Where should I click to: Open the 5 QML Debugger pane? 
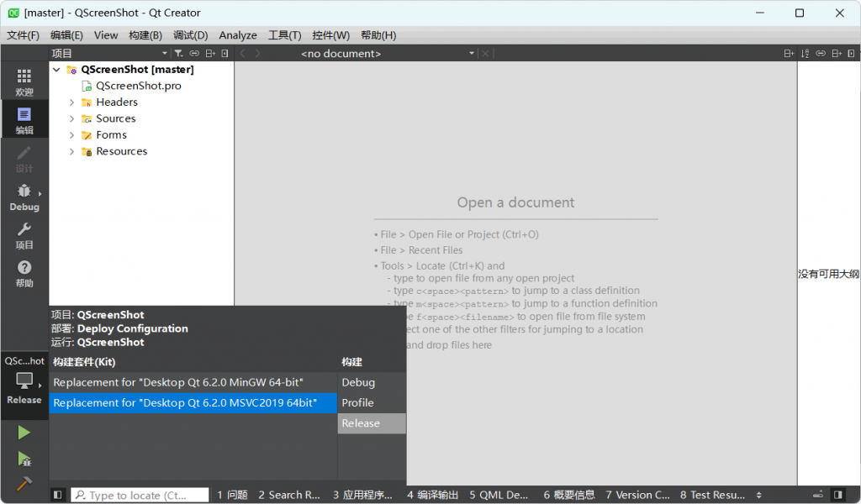[x=499, y=495]
